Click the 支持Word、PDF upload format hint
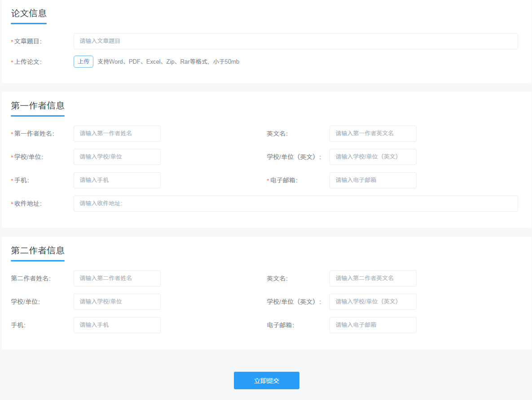 [x=168, y=62]
